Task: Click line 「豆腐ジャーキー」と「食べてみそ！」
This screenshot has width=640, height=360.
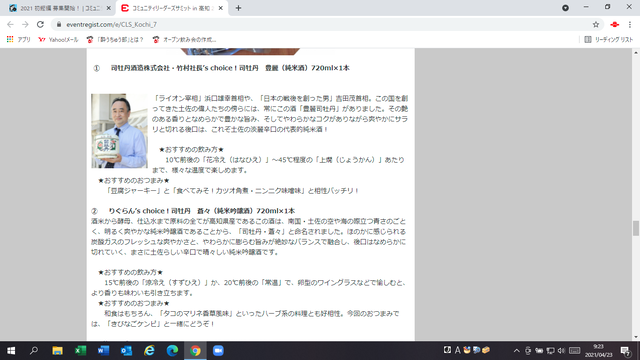Action: pyautogui.click(x=231, y=191)
